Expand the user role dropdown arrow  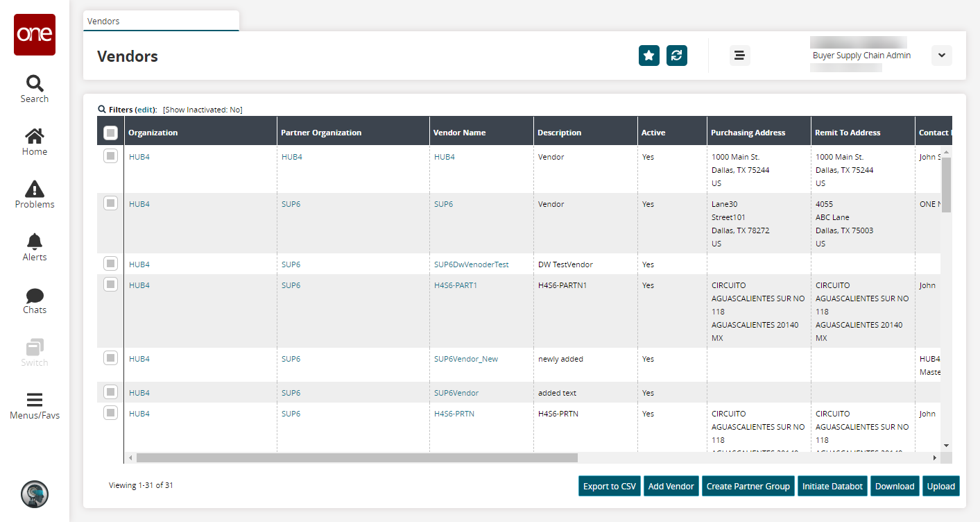pyautogui.click(x=941, y=56)
